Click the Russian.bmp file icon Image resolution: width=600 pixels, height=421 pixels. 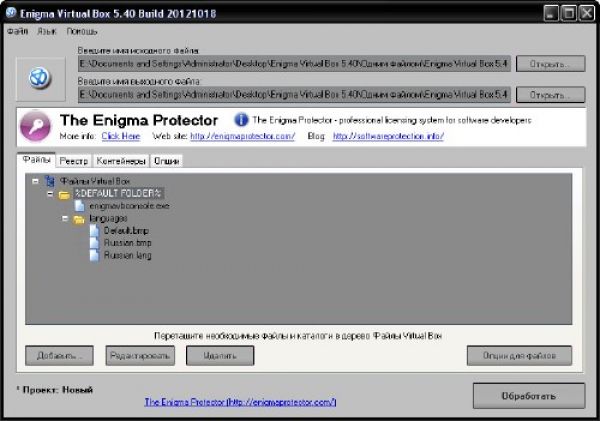click(94, 243)
